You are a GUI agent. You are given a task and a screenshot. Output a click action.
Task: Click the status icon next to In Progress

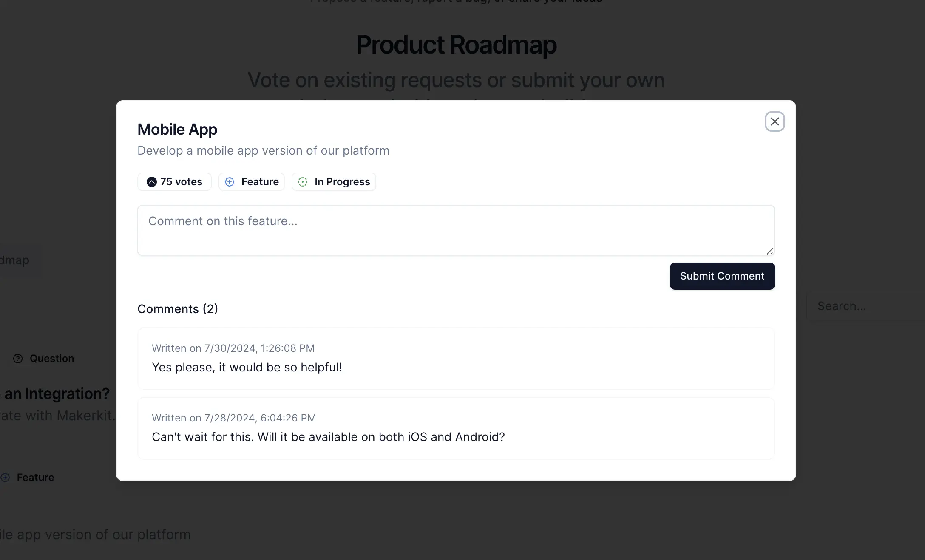pyautogui.click(x=303, y=182)
